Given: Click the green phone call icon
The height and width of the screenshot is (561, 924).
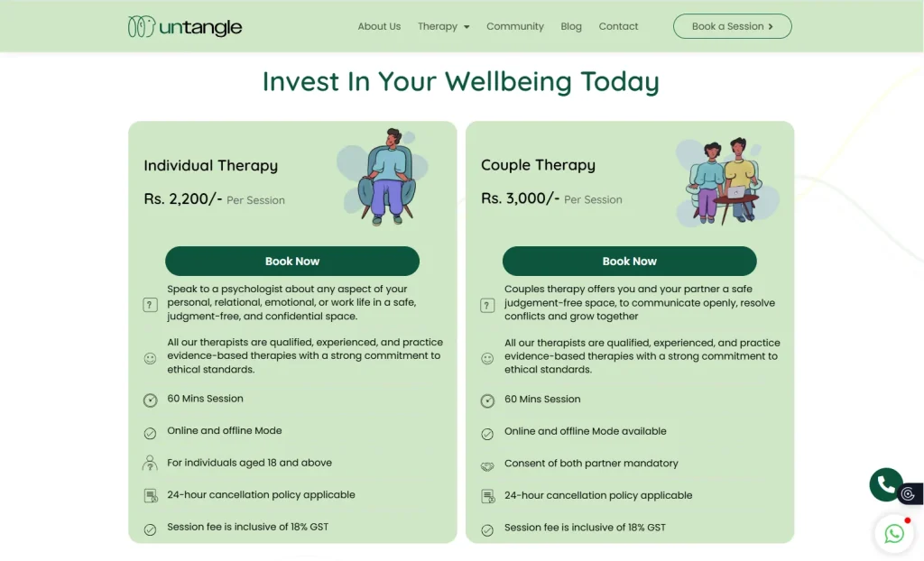Looking at the screenshot, I should pos(886,484).
